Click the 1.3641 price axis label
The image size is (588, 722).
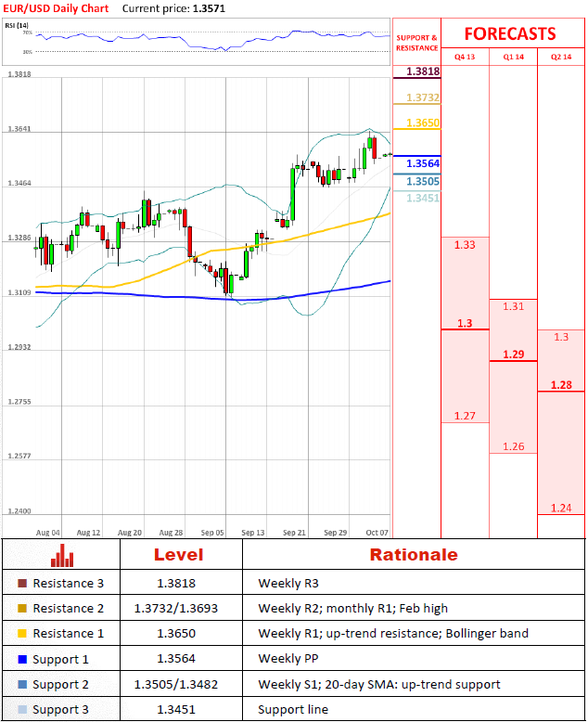19,129
